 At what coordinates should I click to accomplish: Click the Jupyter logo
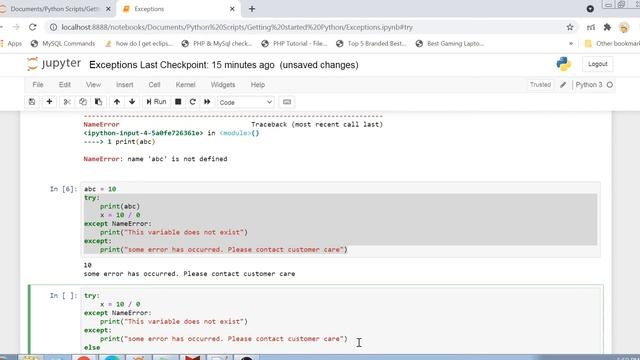tap(54, 64)
